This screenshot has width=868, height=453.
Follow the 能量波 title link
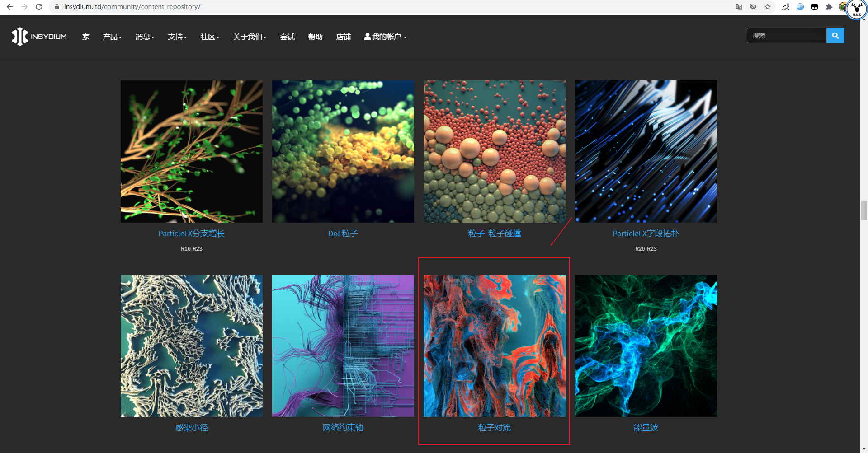click(x=646, y=428)
